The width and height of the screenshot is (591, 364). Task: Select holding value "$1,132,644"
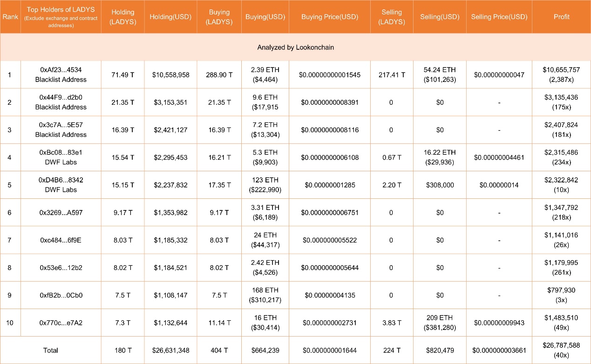171,323
